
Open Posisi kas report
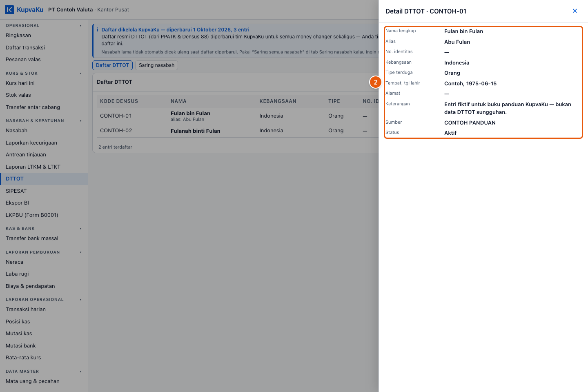point(44,322)
